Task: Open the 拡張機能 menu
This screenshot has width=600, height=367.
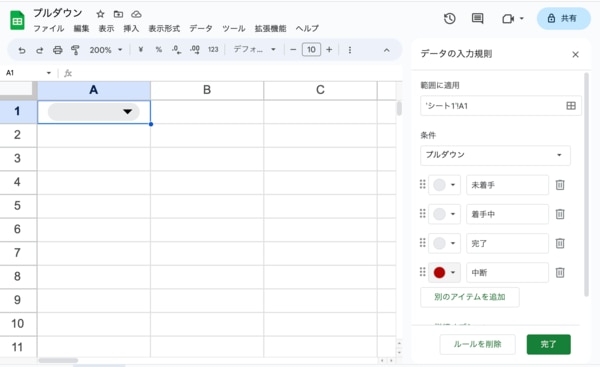Action: [270, 29]
